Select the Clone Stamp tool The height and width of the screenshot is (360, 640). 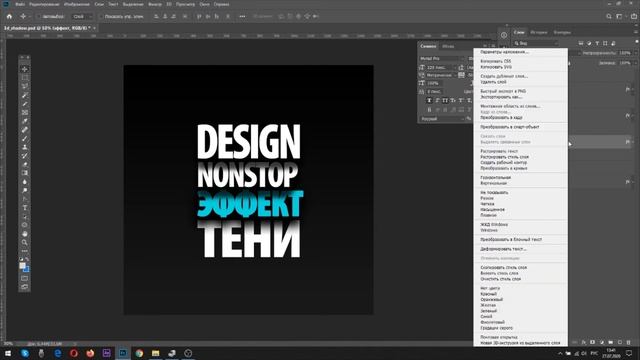click(24, 147)
